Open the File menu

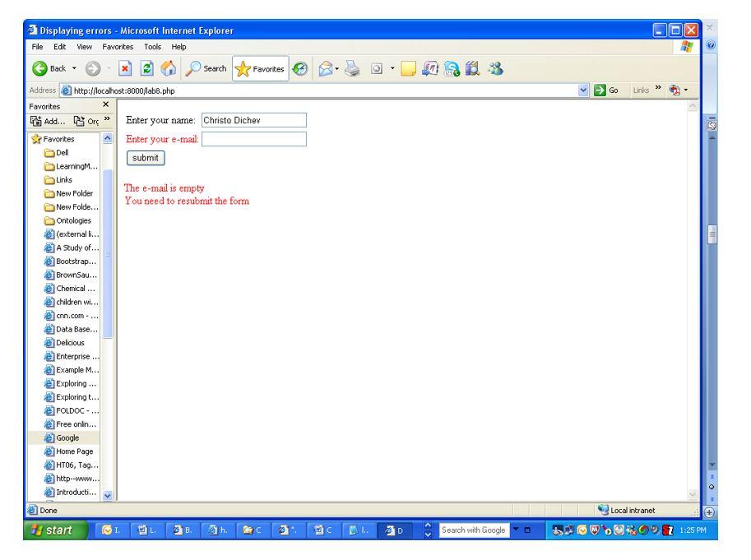click(37, 47)
